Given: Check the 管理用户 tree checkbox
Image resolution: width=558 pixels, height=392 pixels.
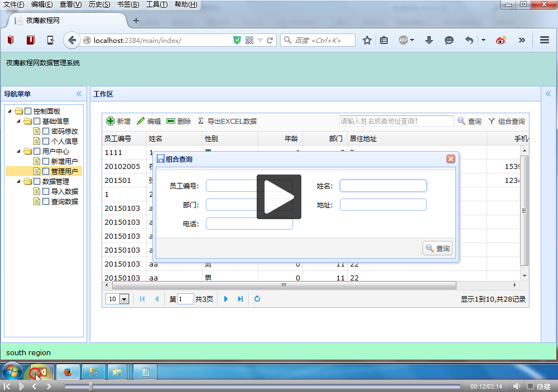Looking at the screenshot, I should pos(46,171).
